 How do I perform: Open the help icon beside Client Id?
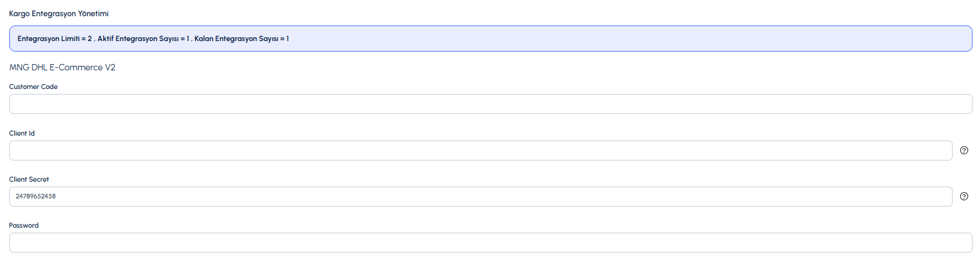(x=964, y=151)
